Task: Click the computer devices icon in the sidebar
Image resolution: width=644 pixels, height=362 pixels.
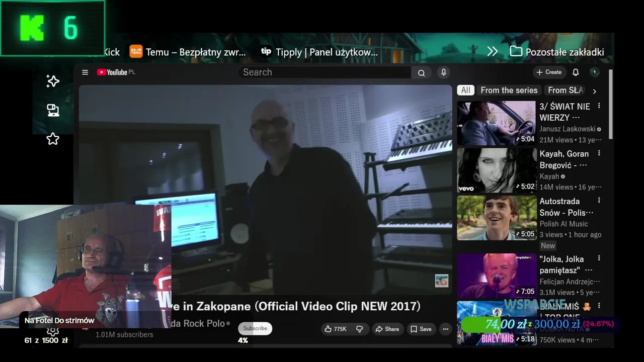Action: pyautogui.click(x=53, y=110)
